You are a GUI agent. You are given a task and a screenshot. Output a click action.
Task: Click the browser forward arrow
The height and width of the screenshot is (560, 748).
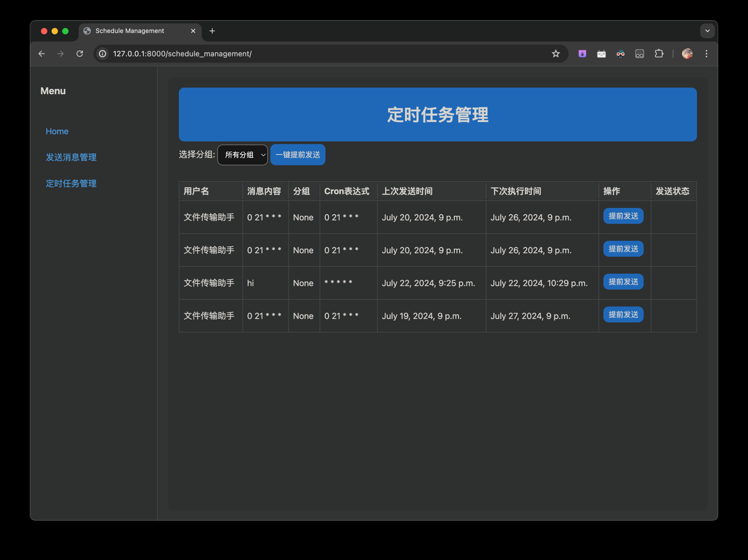click(60, 54)
